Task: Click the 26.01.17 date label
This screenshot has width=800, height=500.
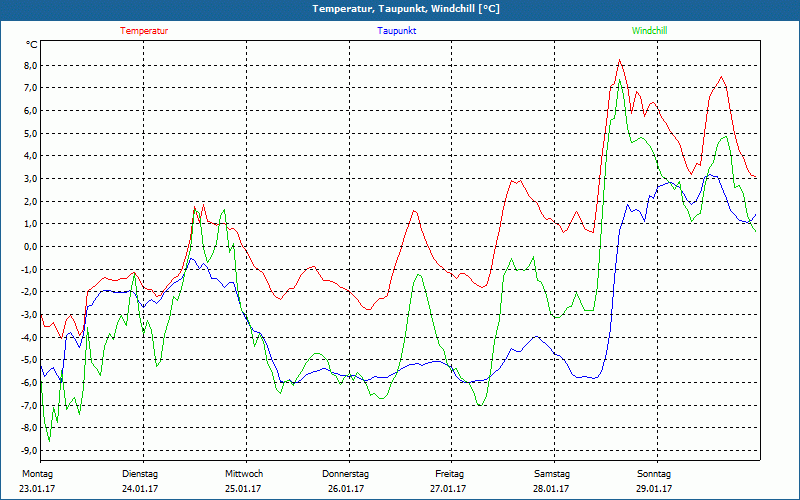Action: pyautogui.click(x=346, y=489)
